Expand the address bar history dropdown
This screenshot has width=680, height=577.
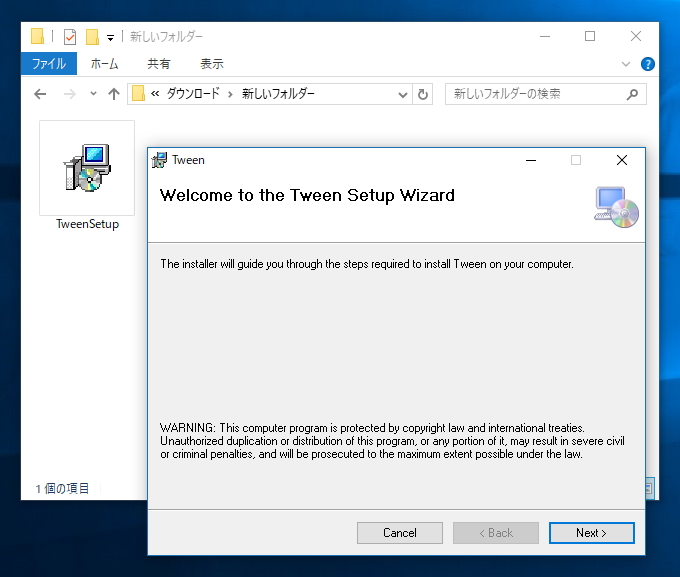tap(402, 94)
